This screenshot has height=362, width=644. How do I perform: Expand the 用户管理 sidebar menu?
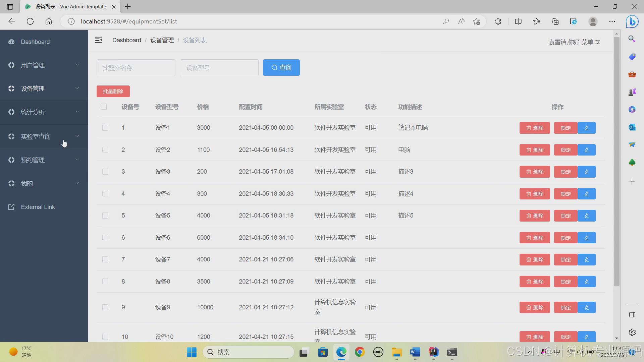pyautogui.click(x=44, y=65)
